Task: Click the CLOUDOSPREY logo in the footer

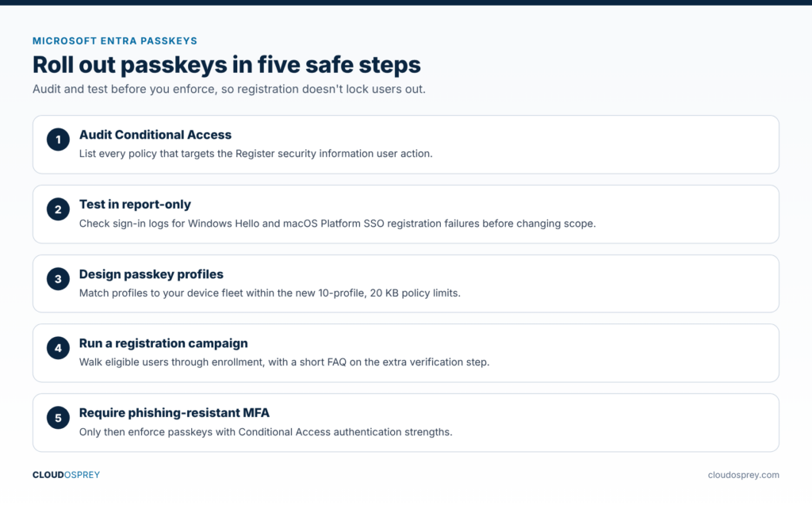Action: [x=66, y=475]
